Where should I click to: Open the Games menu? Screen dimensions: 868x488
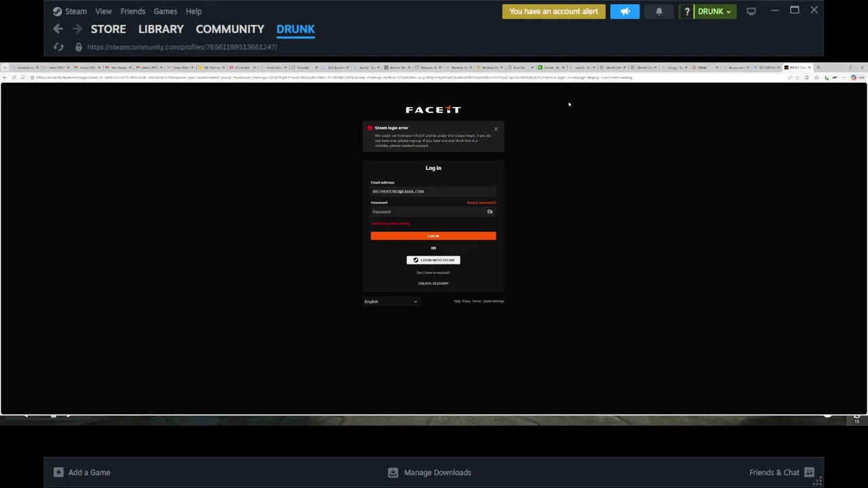click(165, 12)
